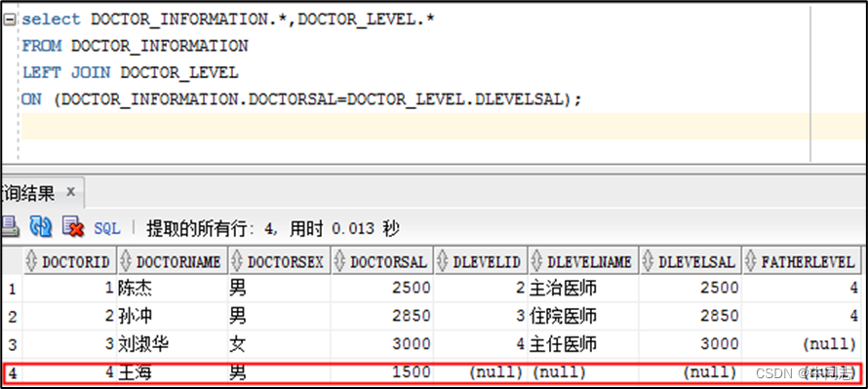Screen dimensions: 868x389
Task: Click DLEVELID value 3 in 孙冲's row
Action: (480, 316)
